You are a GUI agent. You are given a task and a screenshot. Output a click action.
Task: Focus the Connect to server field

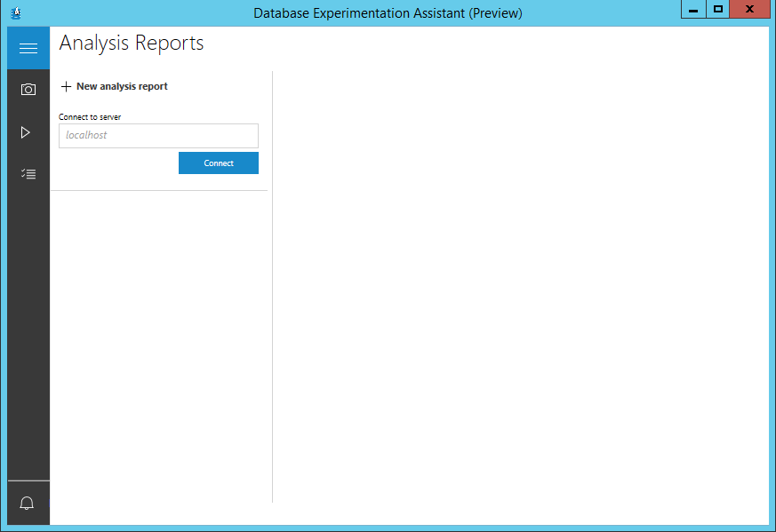click(x=158, y=136)
